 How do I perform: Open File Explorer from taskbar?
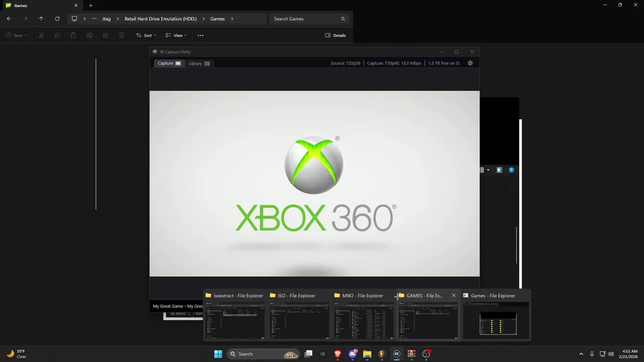point(367,354)
